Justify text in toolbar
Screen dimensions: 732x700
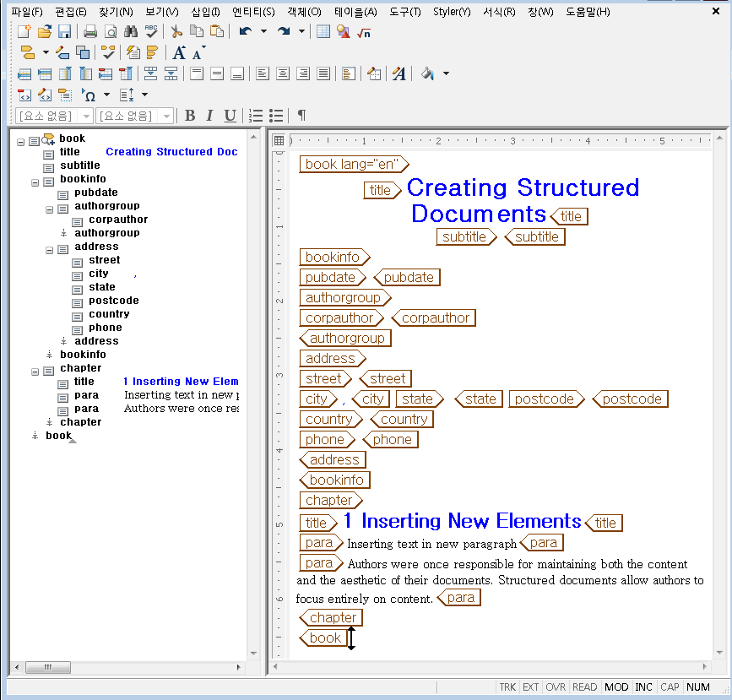coord(323,73)
